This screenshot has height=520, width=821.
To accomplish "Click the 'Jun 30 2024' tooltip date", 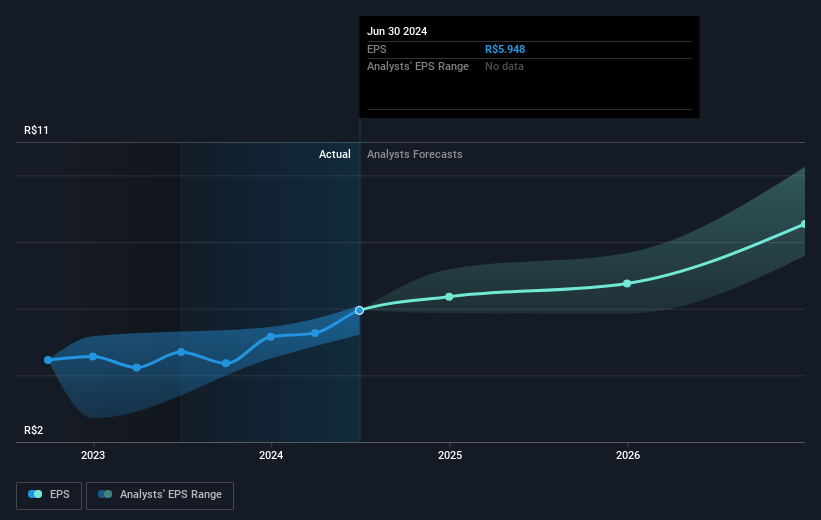I will [x=397, y=31].
